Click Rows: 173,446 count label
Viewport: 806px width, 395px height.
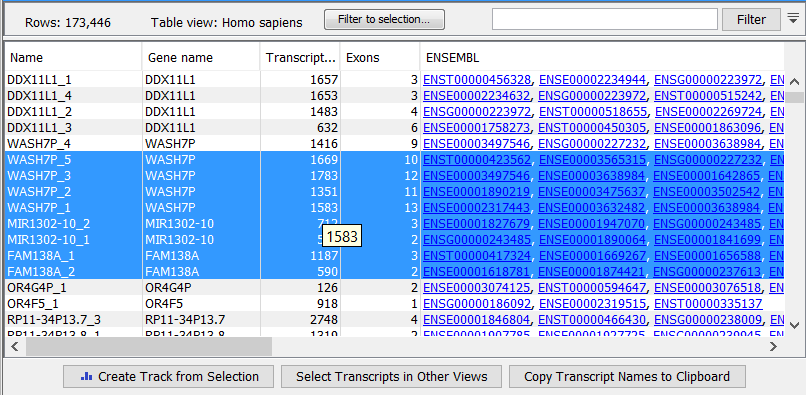(68, 23)
